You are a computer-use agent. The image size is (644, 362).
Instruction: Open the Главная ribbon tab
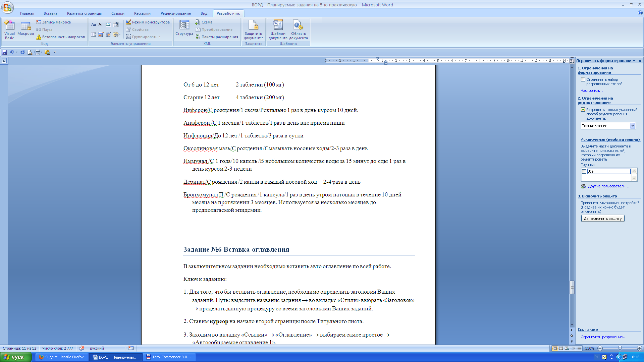[x=27, y=13]
